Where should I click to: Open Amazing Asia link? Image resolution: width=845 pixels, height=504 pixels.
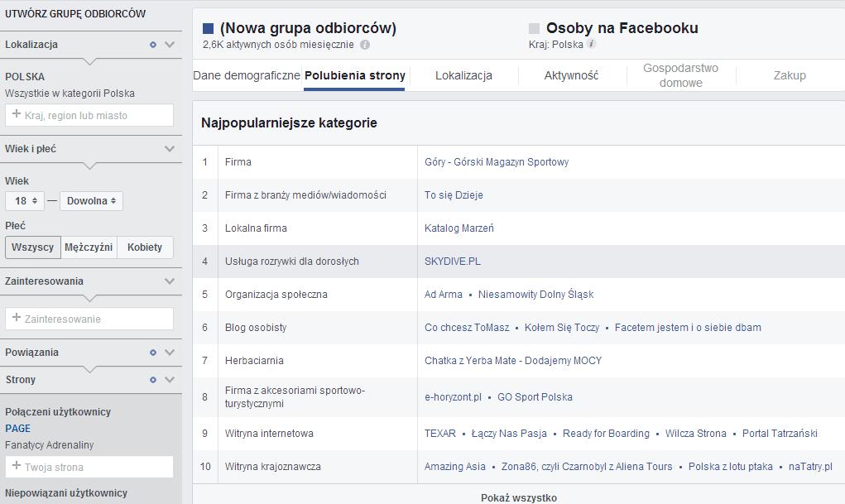pyautogui.click(x=455, y=467)
